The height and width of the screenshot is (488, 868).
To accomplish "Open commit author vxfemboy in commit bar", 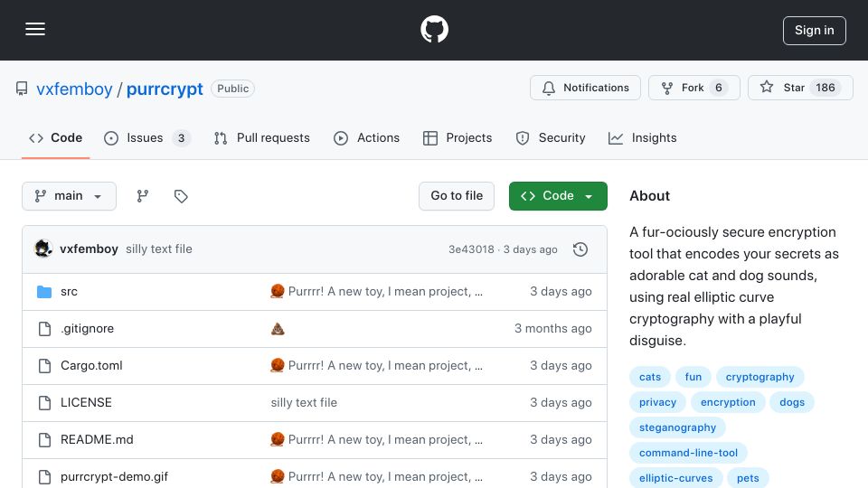I will click(x=89, y=249).
